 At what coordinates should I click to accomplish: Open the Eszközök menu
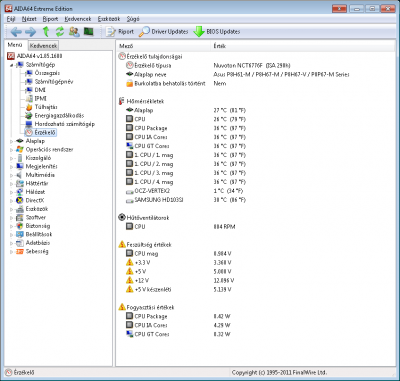click(x=109, y=19)
